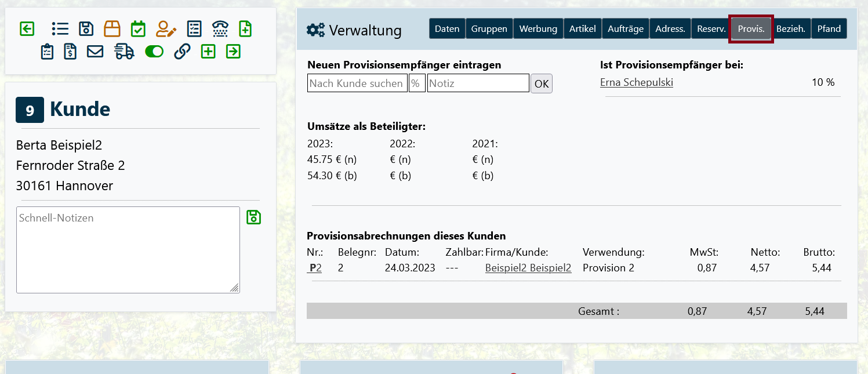868x374 pixels.
Task: Click the orange edit customer icon
Action: pos(166,28)
